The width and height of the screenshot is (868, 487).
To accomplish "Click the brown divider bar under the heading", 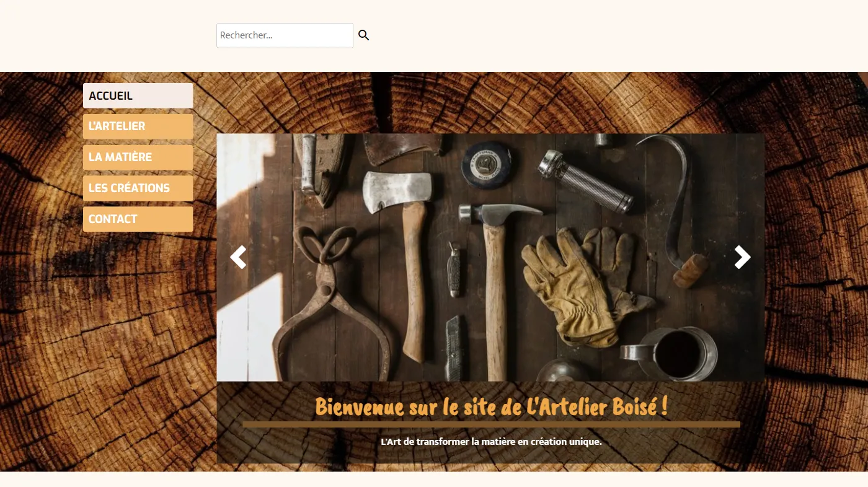I will point(491,424).
